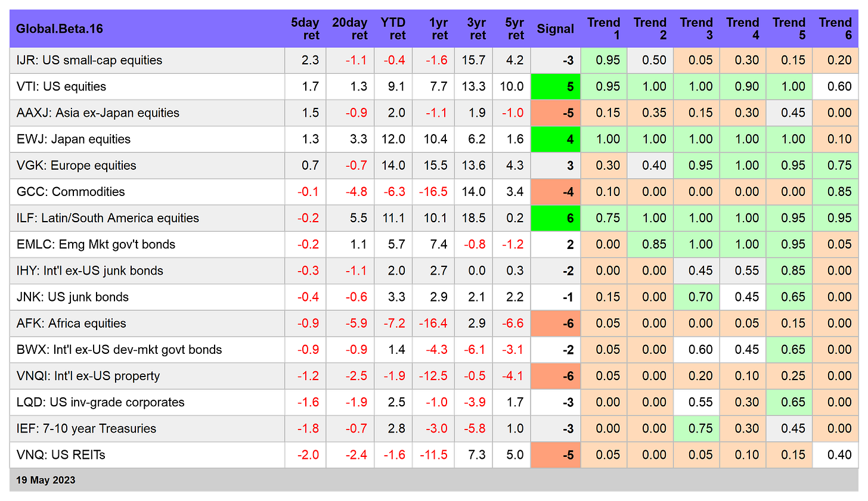Screen dimensions: 868x501
Task: Click the YTD ret 12.0 cell for EWJ
Action: point(393,139)
